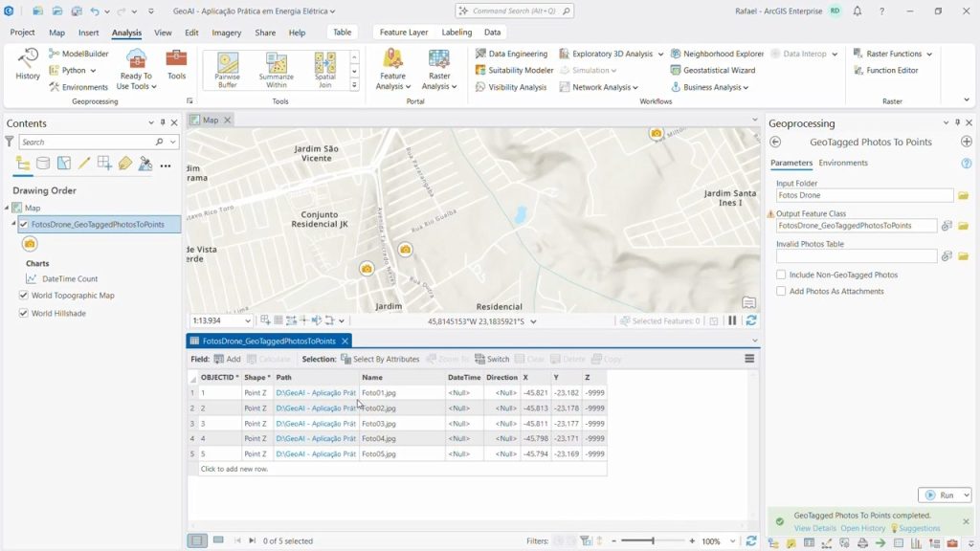Switch to List By Snapping
This screenshot has width=980, height=551.
104,164
